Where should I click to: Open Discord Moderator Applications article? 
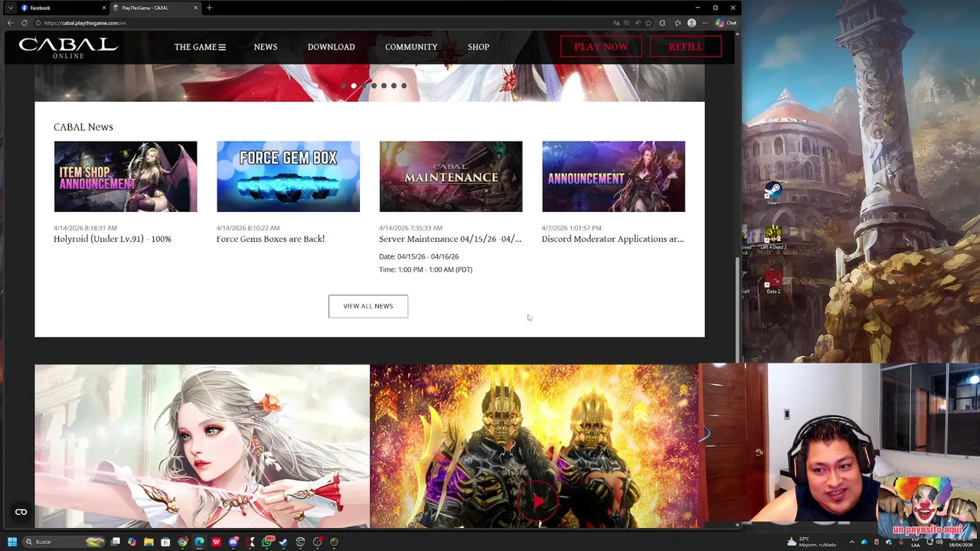click(612, 239)
